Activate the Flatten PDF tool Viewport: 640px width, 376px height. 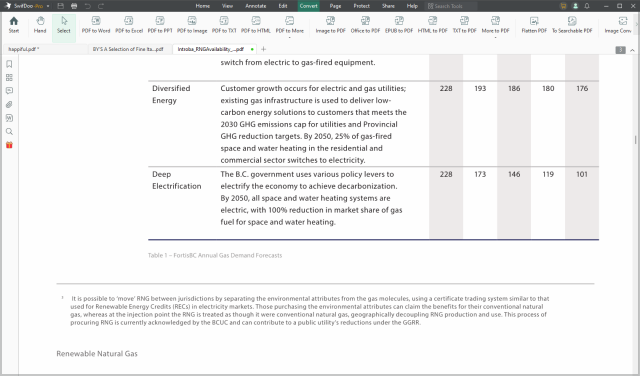pos(534,24)
